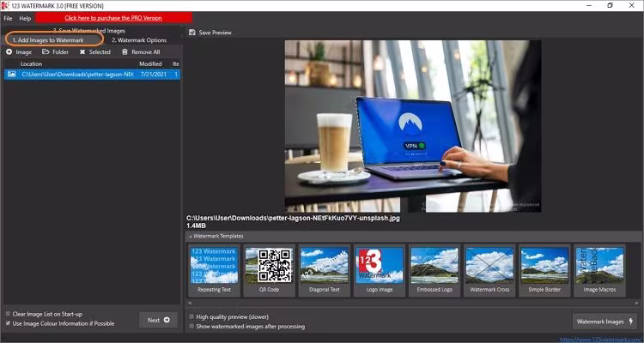This screenshot has width=644, height=343.
Task: Enable Show watermarked images after processing
Action: (x=191, y=326)
